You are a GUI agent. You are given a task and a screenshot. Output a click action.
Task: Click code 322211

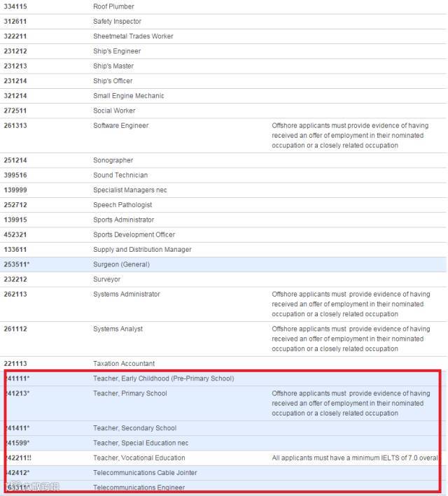click(15, 36)
